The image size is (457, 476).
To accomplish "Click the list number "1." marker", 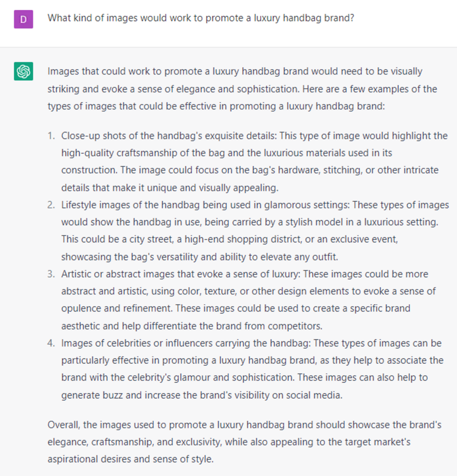I will pos(51,136).
